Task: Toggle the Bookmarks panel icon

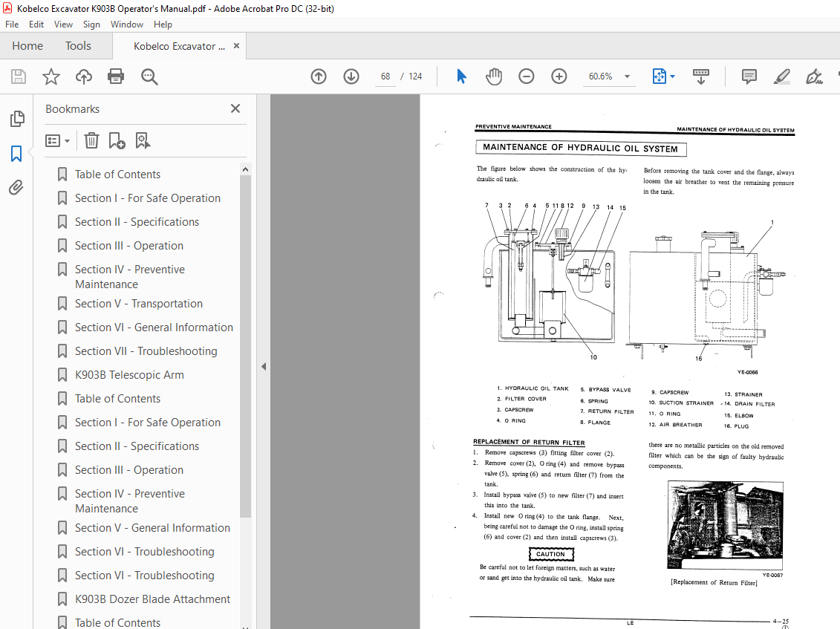Action: pyautogui.click(x=16, y=154)
